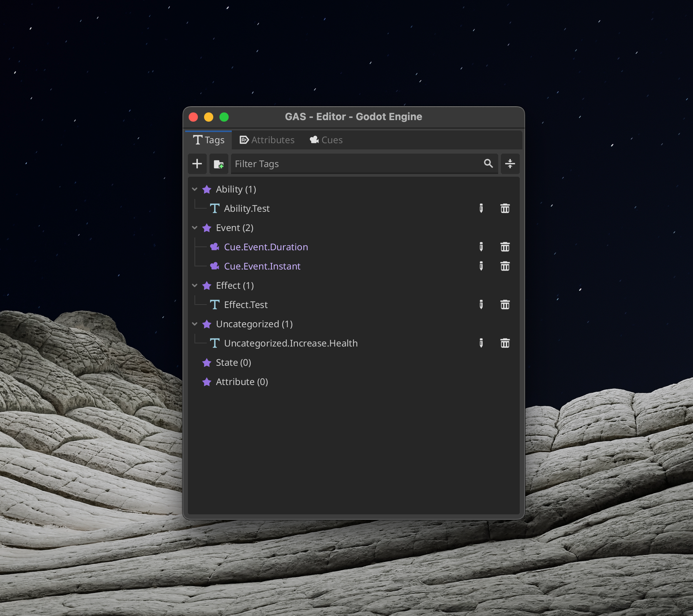This screenshot has height=616, width=693.
Task: Delete the Uncategorized.Increase.Health tag
Action: [x=505, y=343]
